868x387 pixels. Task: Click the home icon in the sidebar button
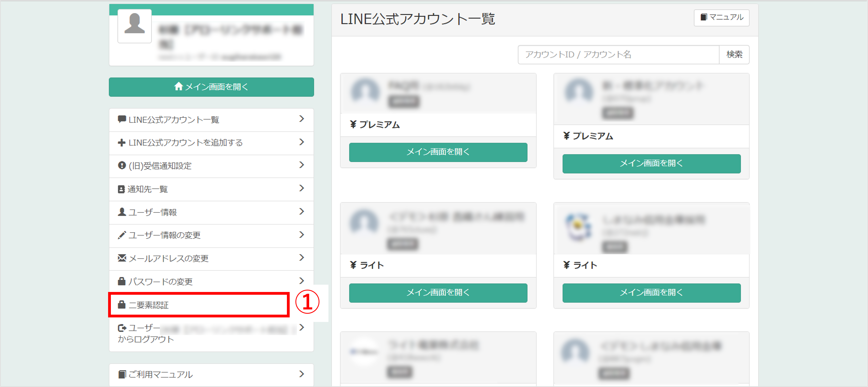point(179,87)
